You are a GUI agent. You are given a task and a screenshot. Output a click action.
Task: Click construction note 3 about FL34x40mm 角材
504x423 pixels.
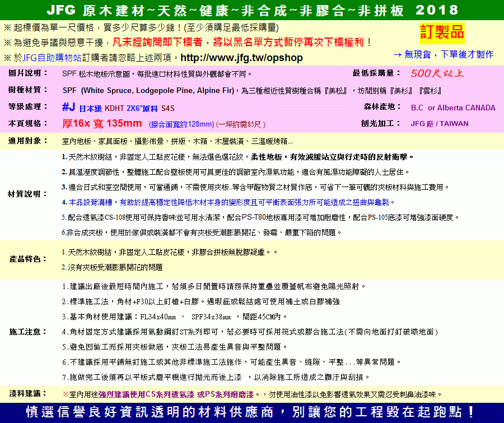pyautogui.click(x=175, y=317)
